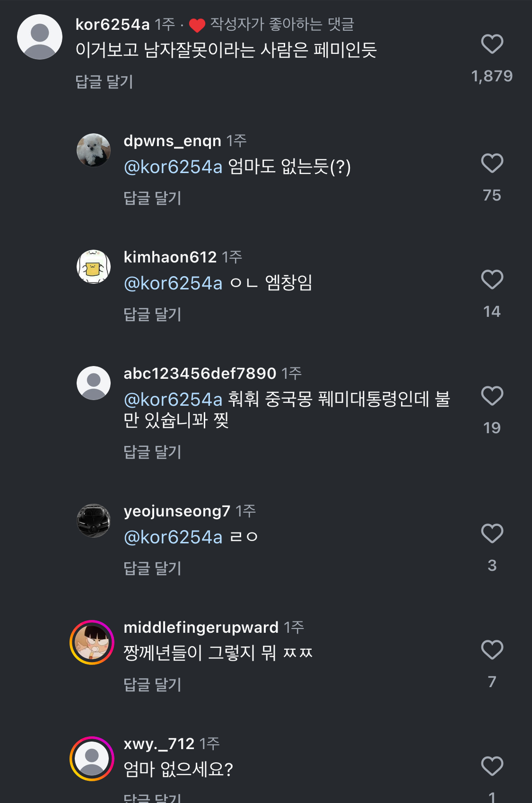532x803 pixels.
Task: Heart abc123456def7890's reply
Action: pyautogui.click(x=492, y=396)
